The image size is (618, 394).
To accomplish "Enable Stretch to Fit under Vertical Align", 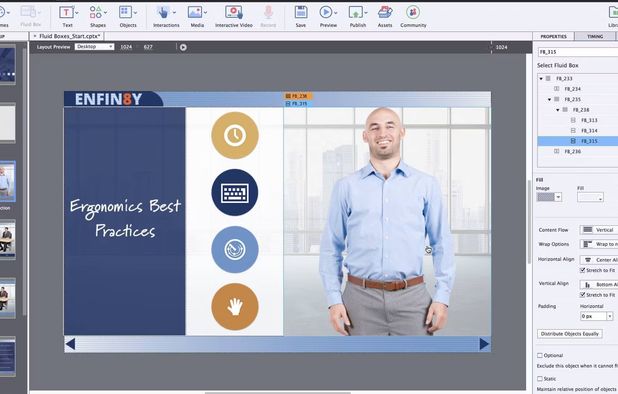I will pos(582,295).
